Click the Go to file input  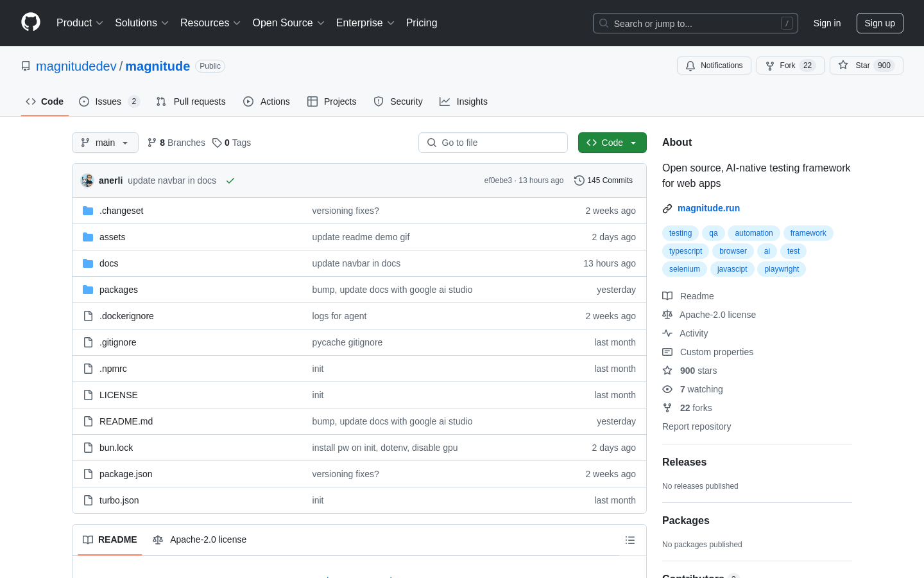point(493,143)
